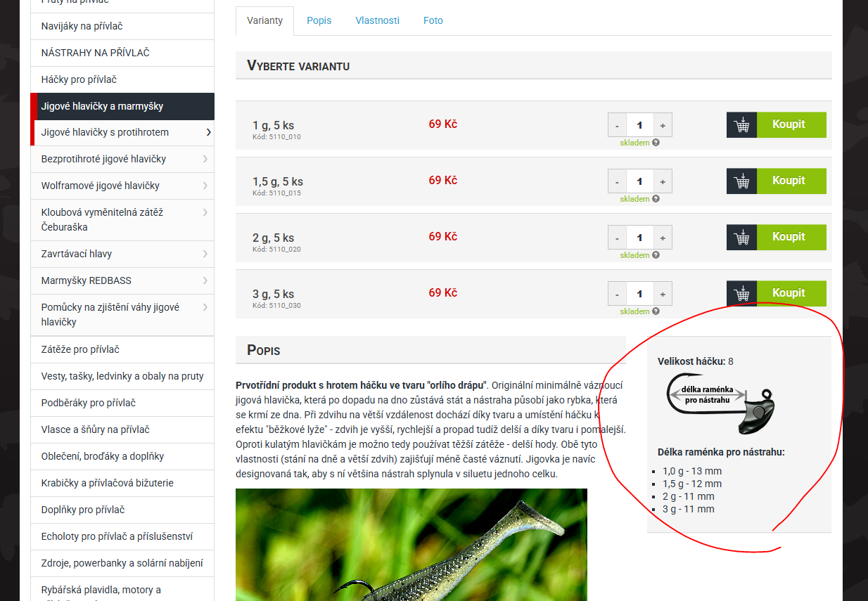Click quantity field for 2 g variant
The width and height of the screenshot is (868, 601).
tap(639, 238)
